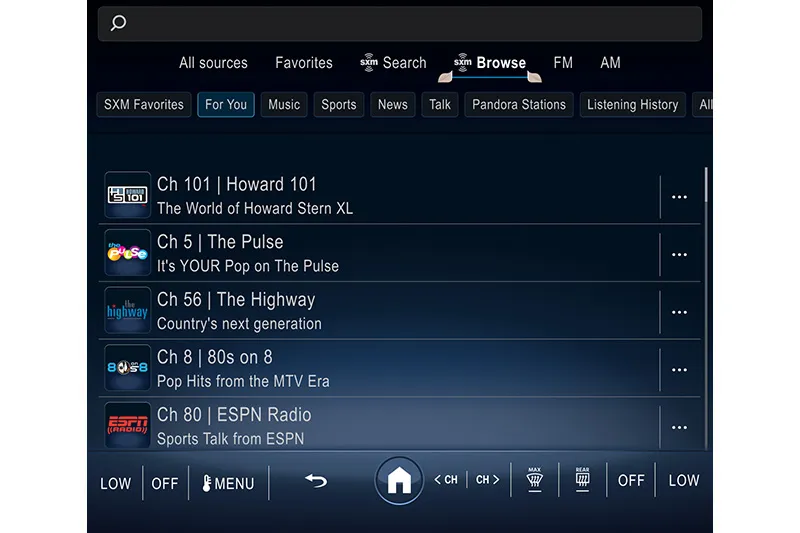Play Ch 56 The Highway
Image resolution: width=800 pixels, height=533 pixels.
click(x=380, y=311)
